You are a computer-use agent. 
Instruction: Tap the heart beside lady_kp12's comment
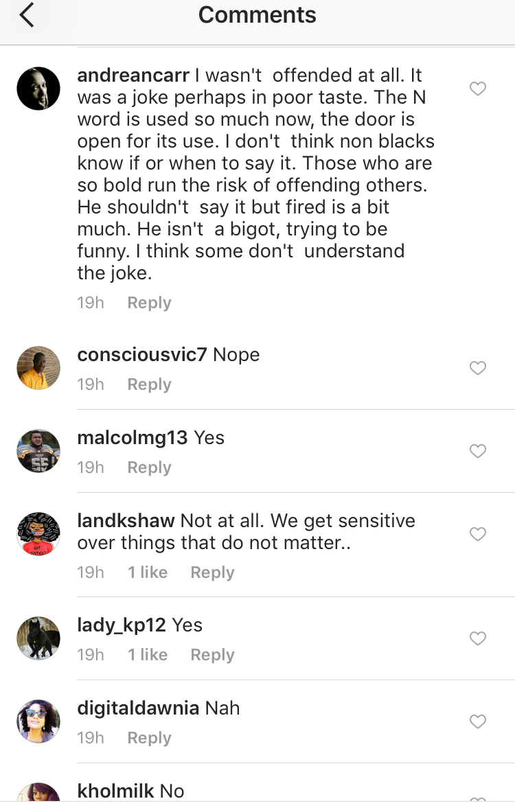(477, 638)
